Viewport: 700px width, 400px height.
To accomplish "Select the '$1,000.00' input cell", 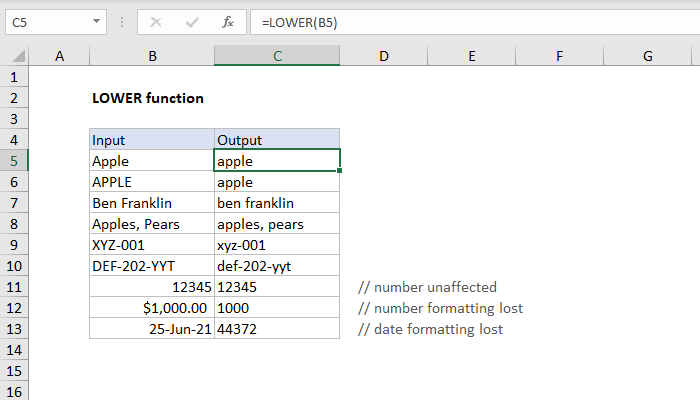I will point(152,308).
